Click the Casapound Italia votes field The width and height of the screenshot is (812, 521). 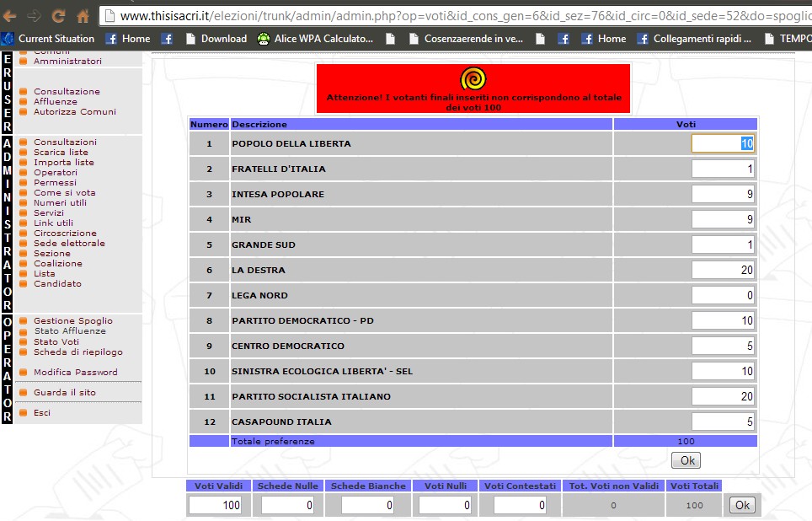tap(723, 422)
